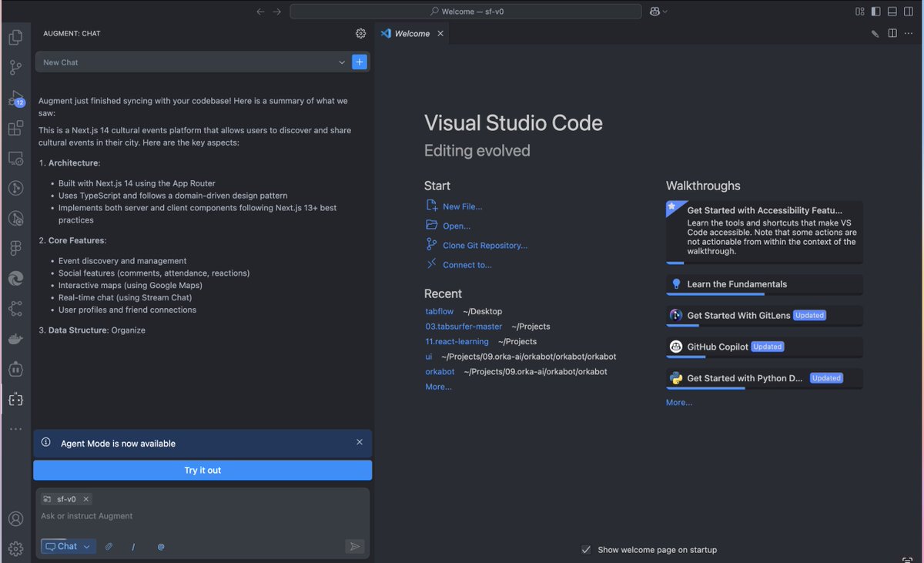Toggle the primary sidebar visibility in the title bar
The image size is (924, 563).
(876, 11)
